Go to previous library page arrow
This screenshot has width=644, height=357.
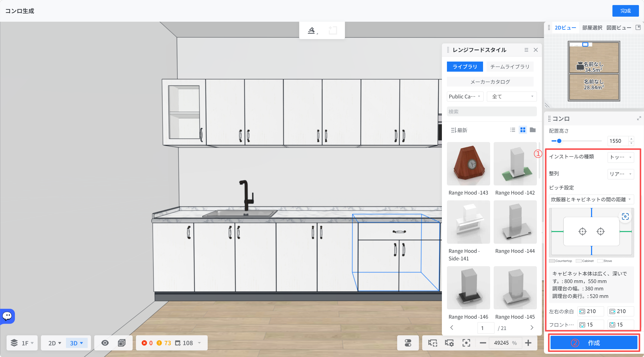coord(452,327)
